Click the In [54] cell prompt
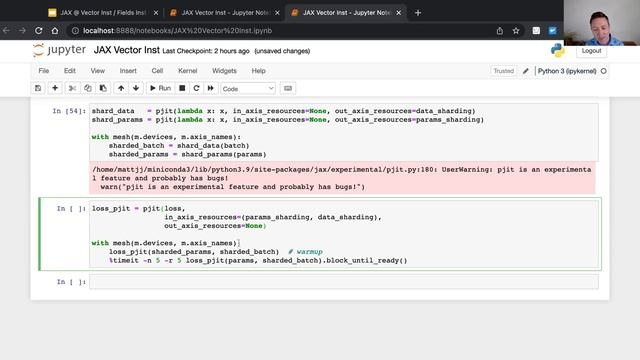 69,111
